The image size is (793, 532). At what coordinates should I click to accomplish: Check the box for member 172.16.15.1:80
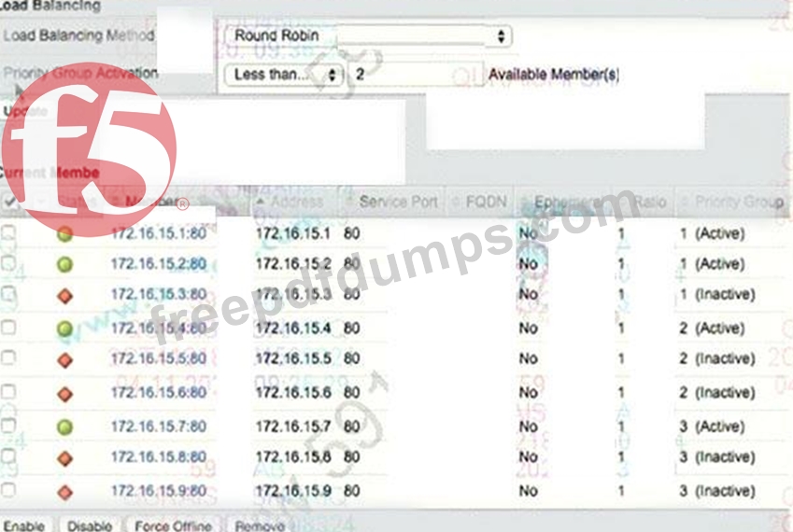tap(8, 233)
